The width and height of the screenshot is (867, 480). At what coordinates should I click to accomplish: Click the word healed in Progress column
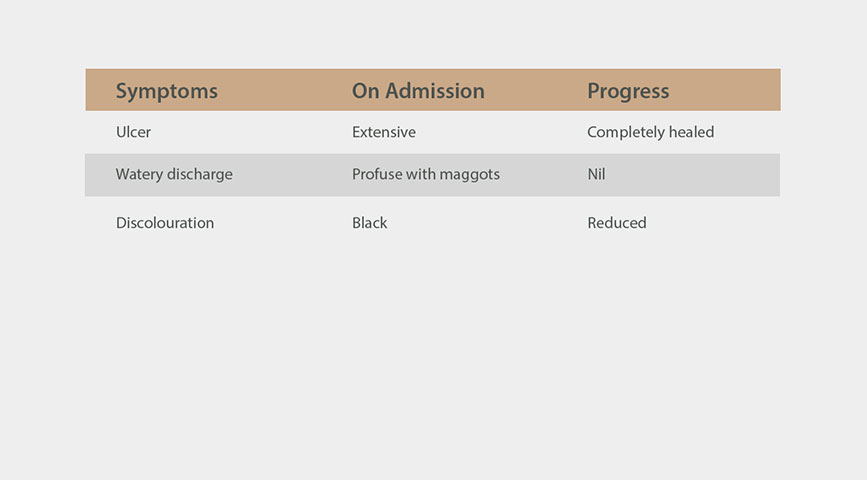coord(691,132)
